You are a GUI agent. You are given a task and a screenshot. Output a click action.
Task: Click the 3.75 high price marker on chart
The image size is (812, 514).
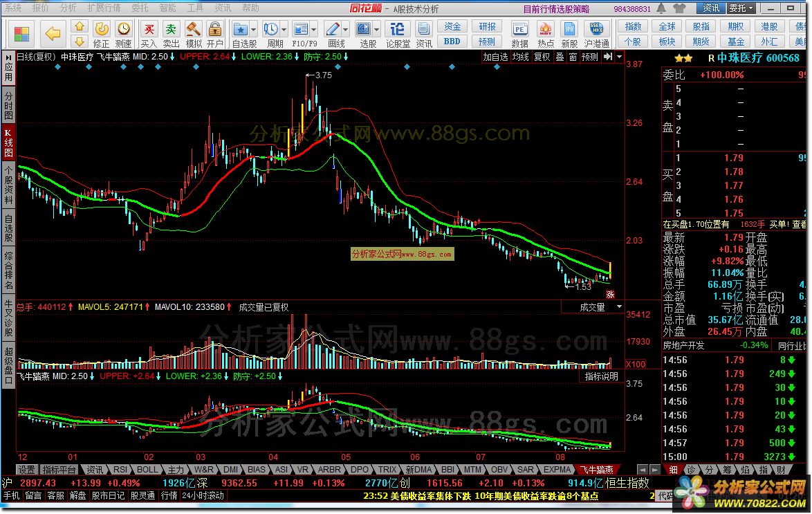coord(319,75)
